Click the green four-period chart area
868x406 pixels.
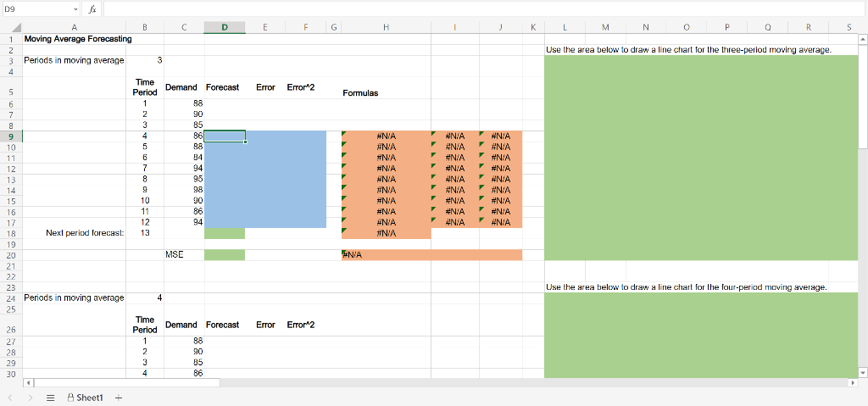click(x=701, y=336)
